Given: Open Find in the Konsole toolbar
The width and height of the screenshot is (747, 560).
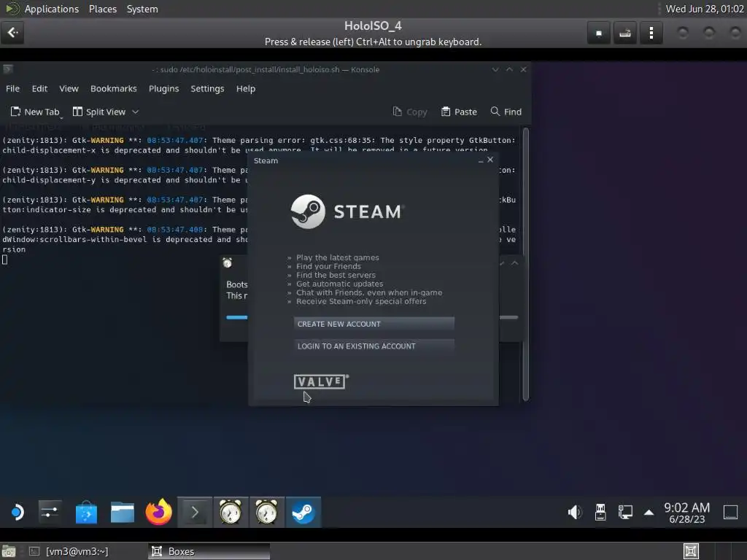Looking at the screenshot, I should click(506, 112).
